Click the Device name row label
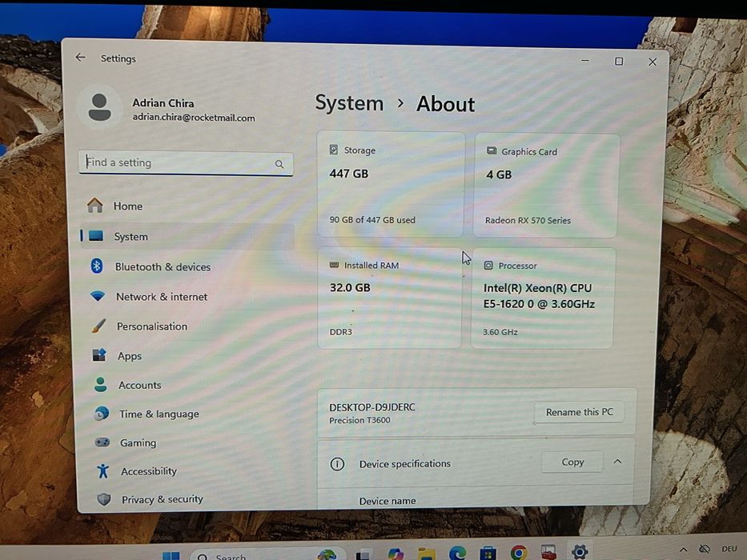 point(388,501)
